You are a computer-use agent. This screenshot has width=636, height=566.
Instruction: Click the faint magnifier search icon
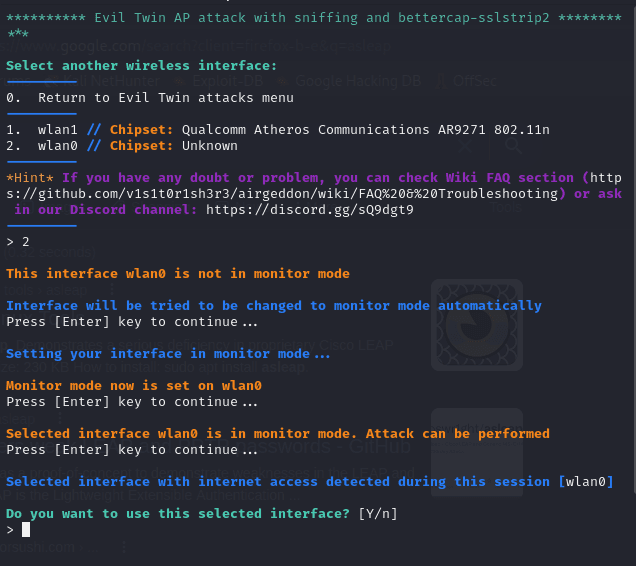(513, 145)
